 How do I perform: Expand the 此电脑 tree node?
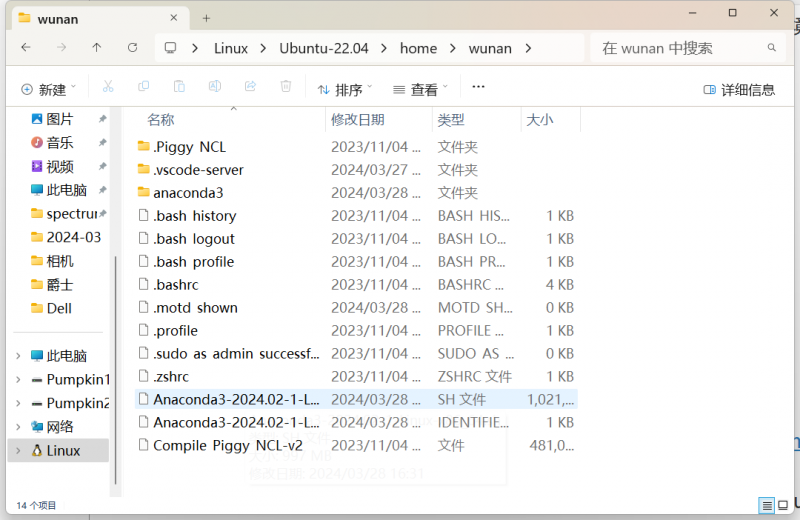[x=18, y=356]
